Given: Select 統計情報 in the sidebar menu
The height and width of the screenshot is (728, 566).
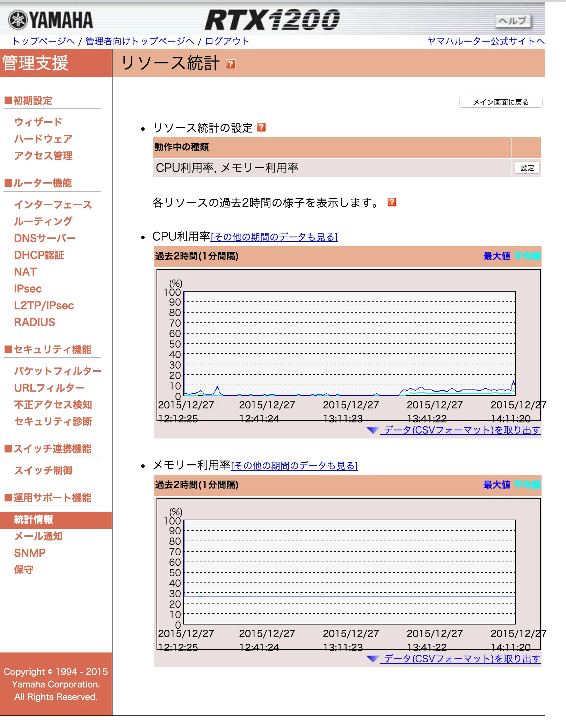Looking at the screenshot, I should tap(34, 520).
